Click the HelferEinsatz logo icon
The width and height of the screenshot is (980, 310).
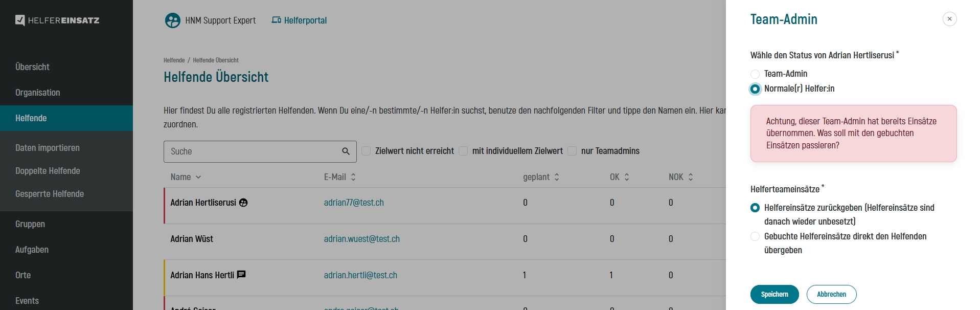pyautogui.click(x=20, y=20)
